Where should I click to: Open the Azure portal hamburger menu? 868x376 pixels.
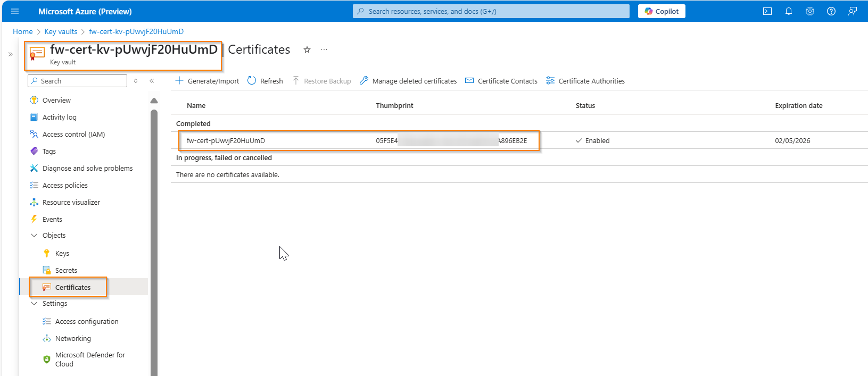[15, 11]
